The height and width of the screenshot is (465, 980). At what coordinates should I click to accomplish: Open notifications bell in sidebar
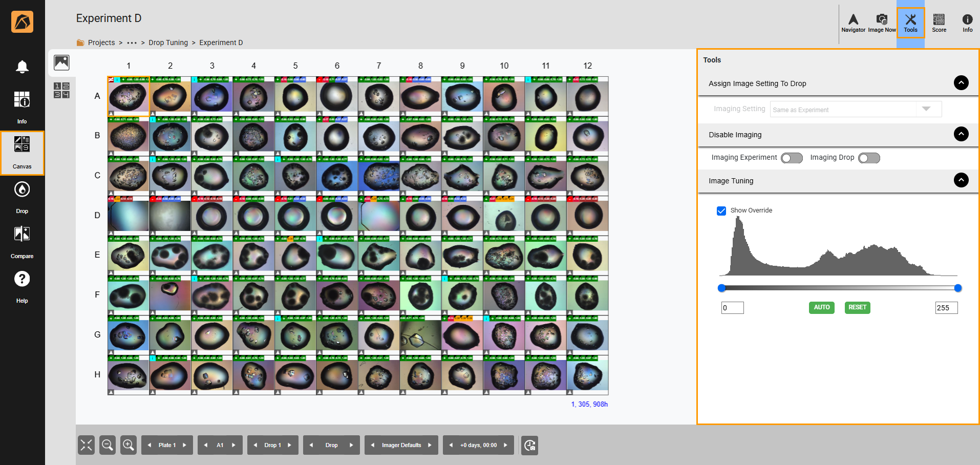tap(22, 67)
